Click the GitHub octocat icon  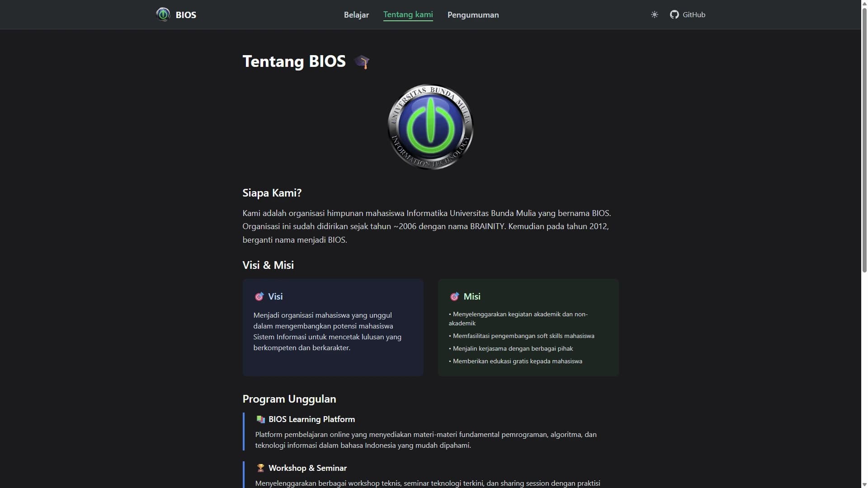[x=674, y=14]
